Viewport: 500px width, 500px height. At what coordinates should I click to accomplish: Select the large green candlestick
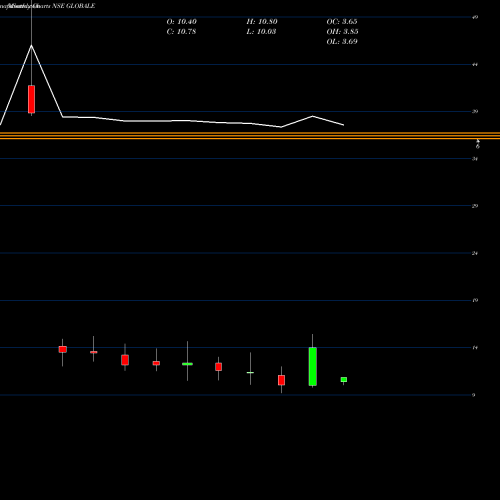313,367
